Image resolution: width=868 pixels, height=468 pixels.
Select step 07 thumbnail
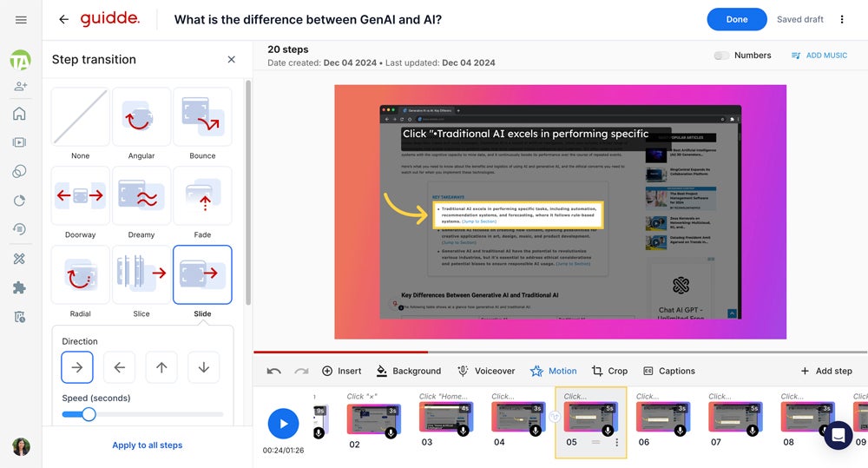[735, 419]
